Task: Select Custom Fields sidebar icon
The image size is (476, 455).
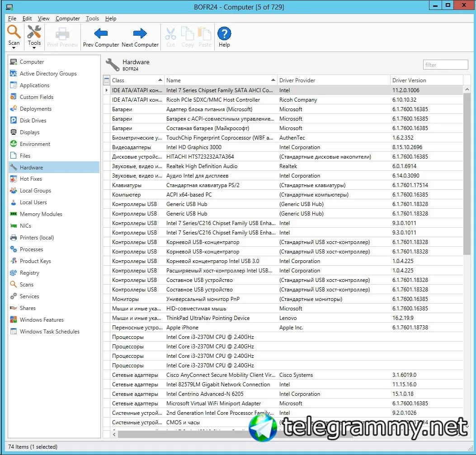Action: pyautogui.click(x=14, y=97)
